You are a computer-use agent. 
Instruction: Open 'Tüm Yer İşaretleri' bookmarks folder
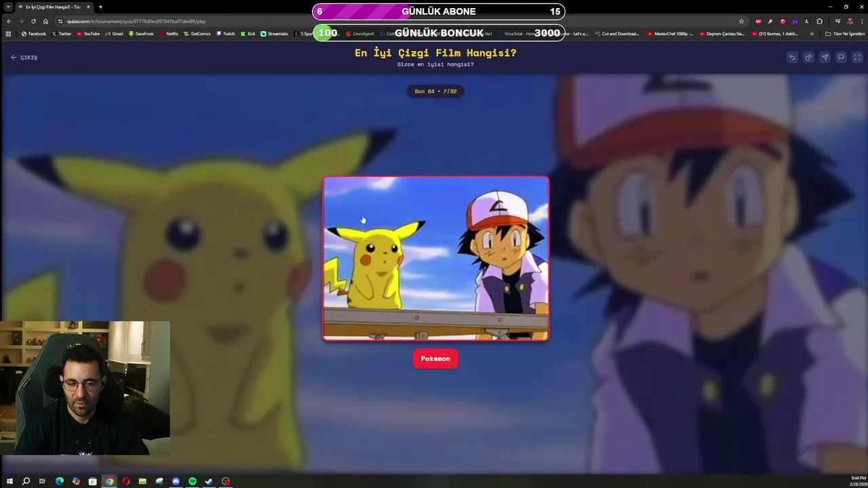[x=845, y=33]
